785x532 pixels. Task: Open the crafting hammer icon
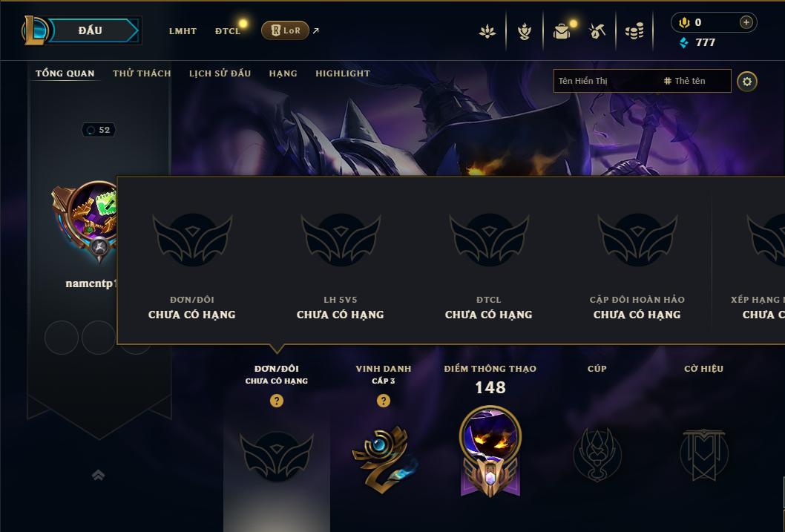point(597,31)
